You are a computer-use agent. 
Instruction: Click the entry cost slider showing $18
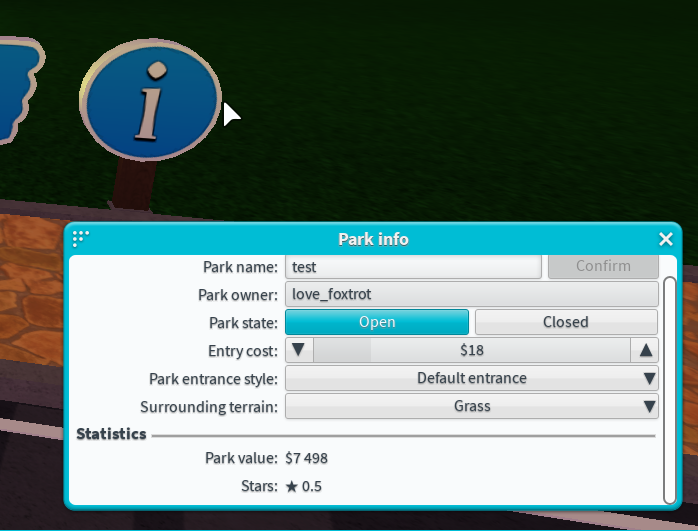point(472,350)
